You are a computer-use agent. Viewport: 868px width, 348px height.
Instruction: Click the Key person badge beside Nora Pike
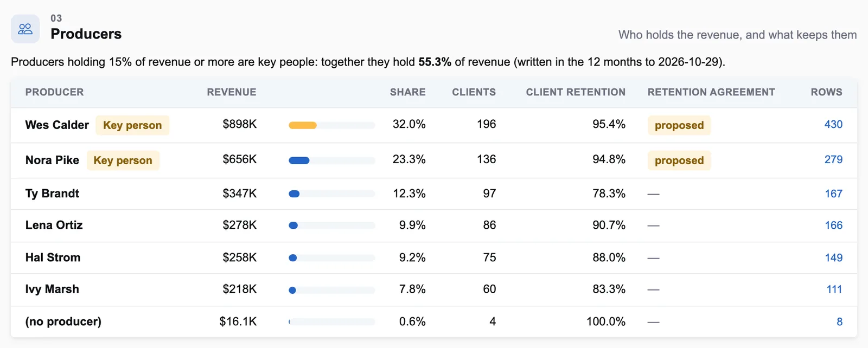[x=123, y=160]
